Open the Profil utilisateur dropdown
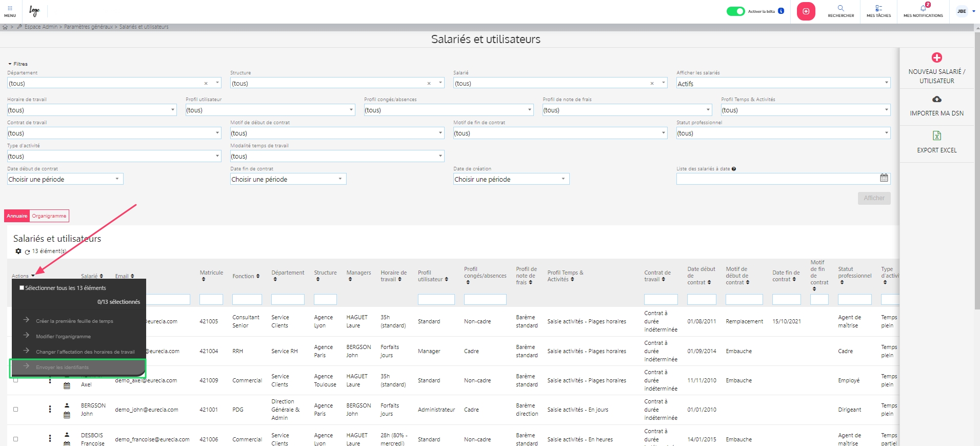Viewport: 980px width, 446px height. coord(270,110)
